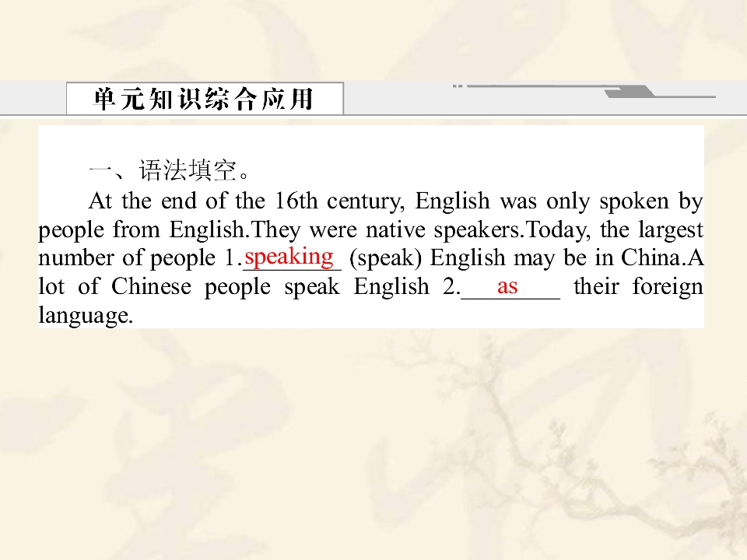
Task: Click the final word 'language.'
Action: pyautogui.click(x=86, y=316)
